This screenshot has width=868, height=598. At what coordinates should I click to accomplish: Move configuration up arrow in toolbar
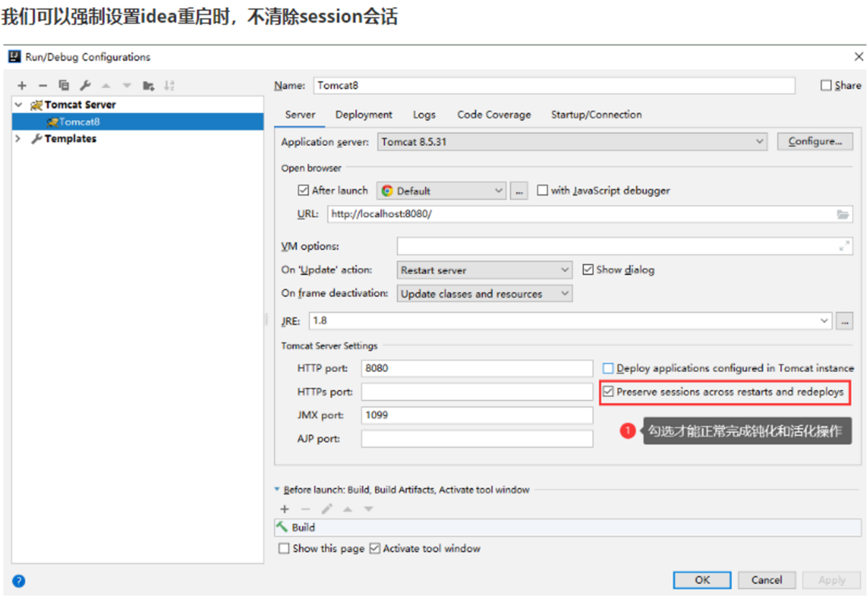(x=106, y=86)
